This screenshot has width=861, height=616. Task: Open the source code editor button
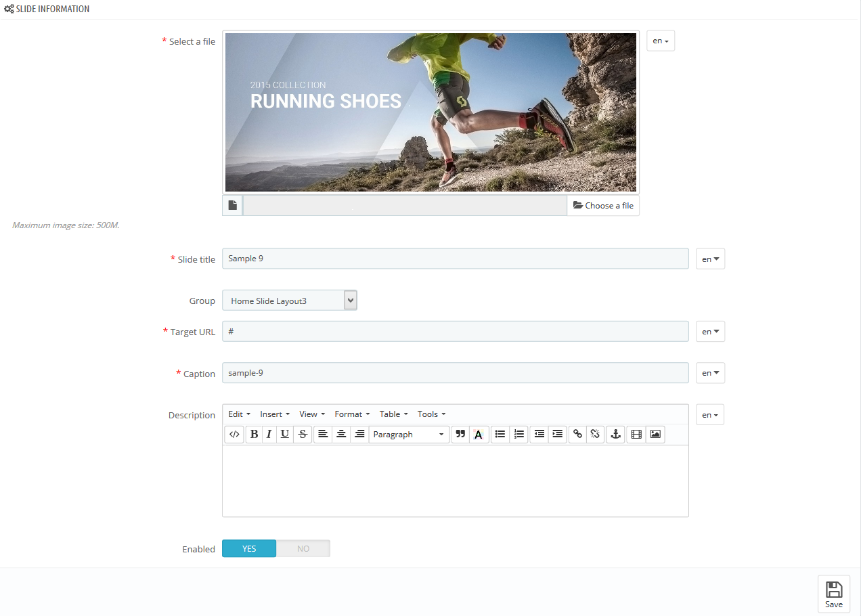pos(234,435)
